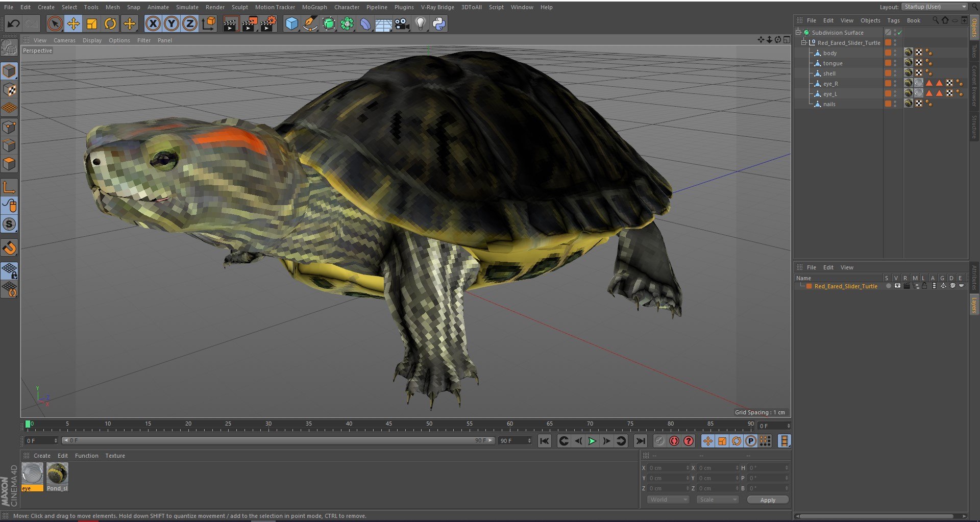The width and height of the screenshot is (980, 522).
Task: Open the Structure side tab
Action: click(974, 127)
